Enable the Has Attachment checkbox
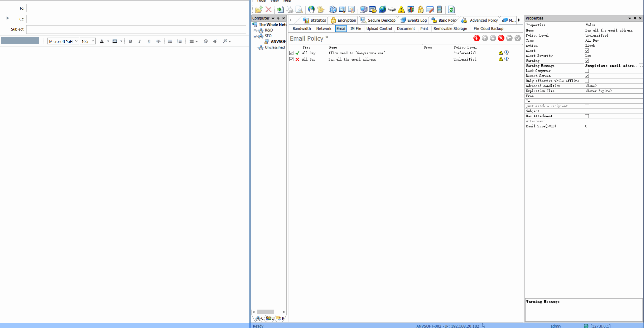The width and height of the screenshot is (644, 328). click(x=587, y=116)
